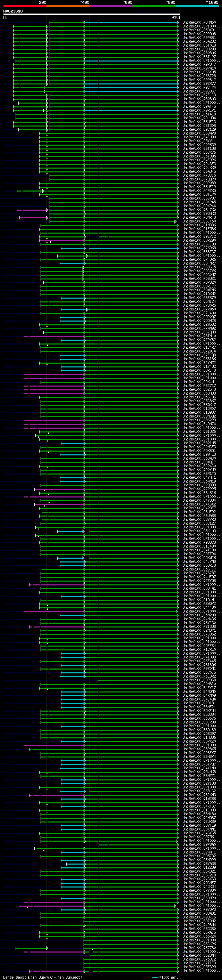Select the UniRef100_B7FDK6 label

pos(199,259)
